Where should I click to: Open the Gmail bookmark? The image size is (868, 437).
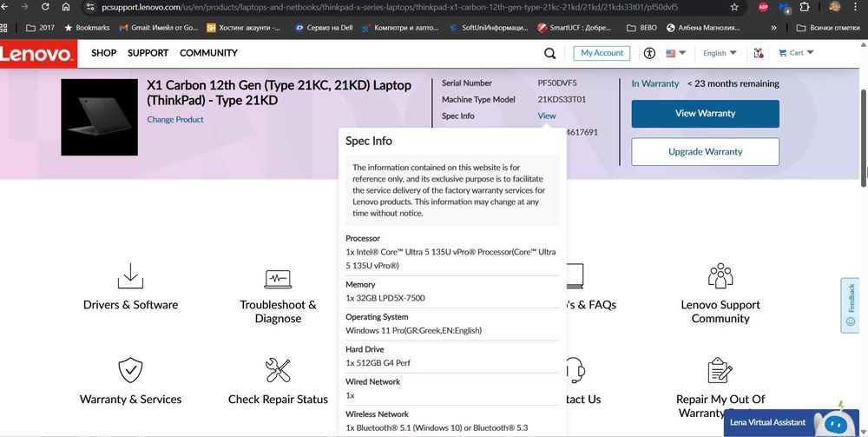tap(158, 27)
